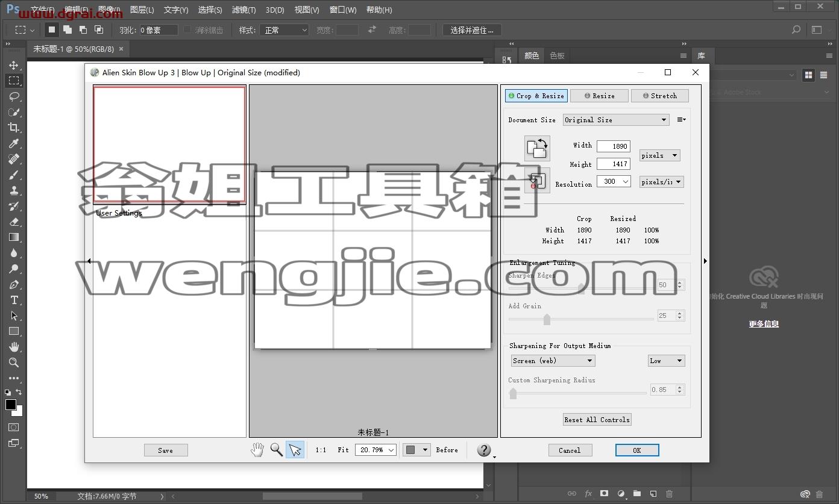Open the help question mark icon
The height and width of the screenshot is (504, 839).
(484, 450)
